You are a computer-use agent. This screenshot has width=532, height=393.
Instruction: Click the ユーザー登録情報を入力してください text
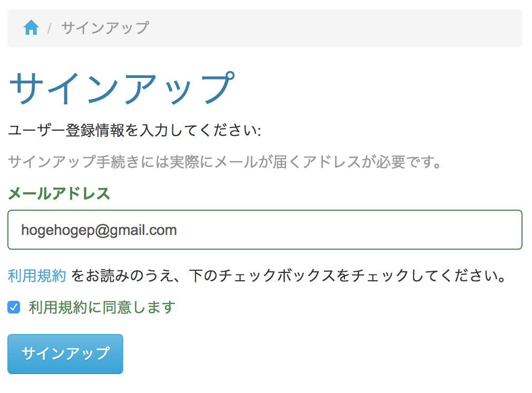pos(134,130)
